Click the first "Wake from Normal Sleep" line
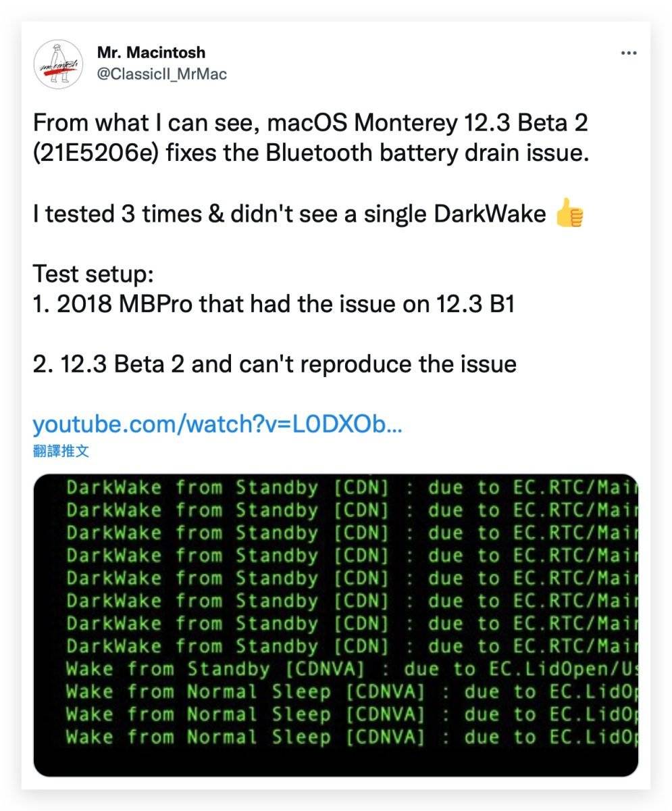672x811 pixels. point(351,692)
